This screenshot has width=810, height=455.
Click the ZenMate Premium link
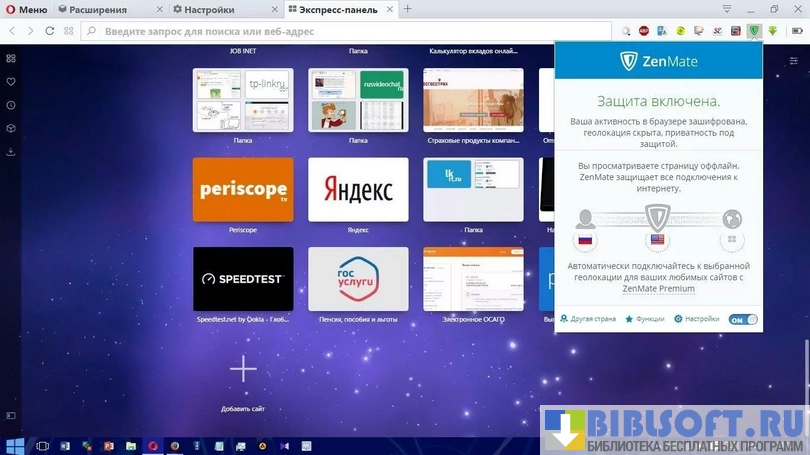click(657, 289)
